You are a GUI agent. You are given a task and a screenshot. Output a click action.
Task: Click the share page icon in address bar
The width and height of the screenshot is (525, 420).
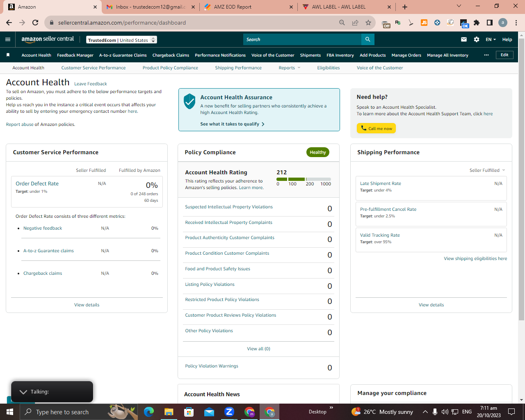(355, 23)
